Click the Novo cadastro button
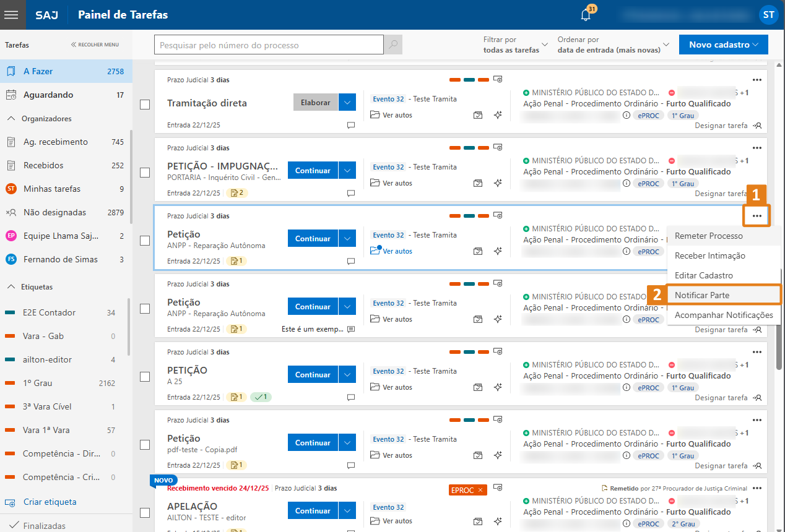 point(723,45)
